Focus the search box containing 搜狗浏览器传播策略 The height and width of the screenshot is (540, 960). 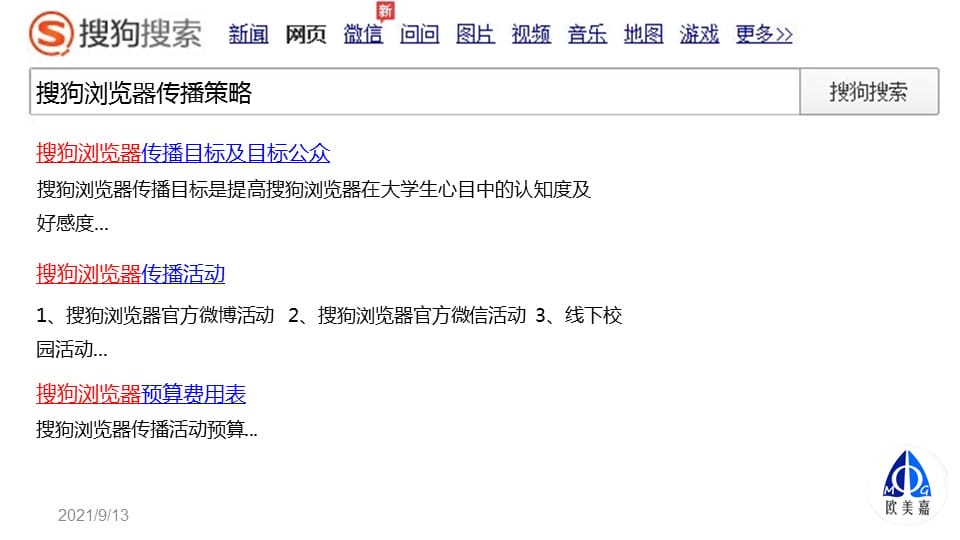click(414, 92)
